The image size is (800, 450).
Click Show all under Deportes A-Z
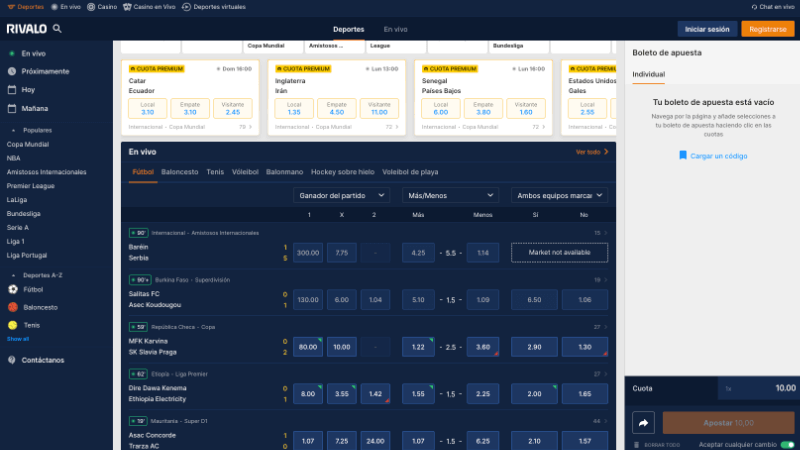(18, 339)
